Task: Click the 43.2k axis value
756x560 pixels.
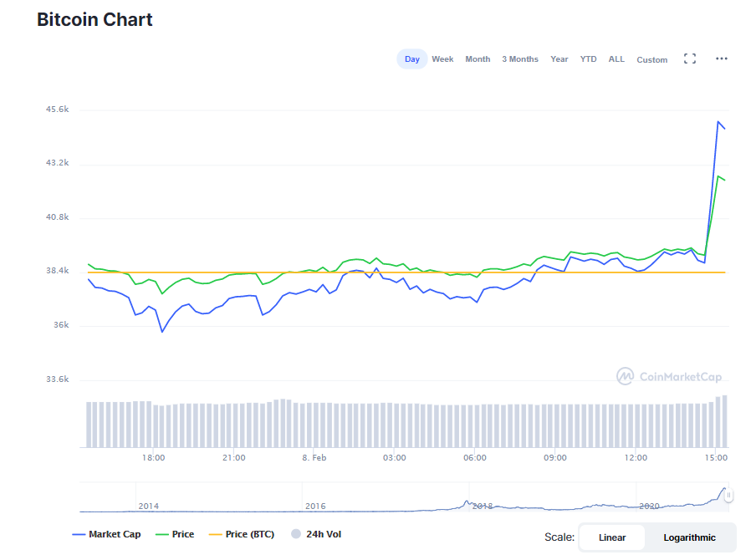Action: coord(58,163)
